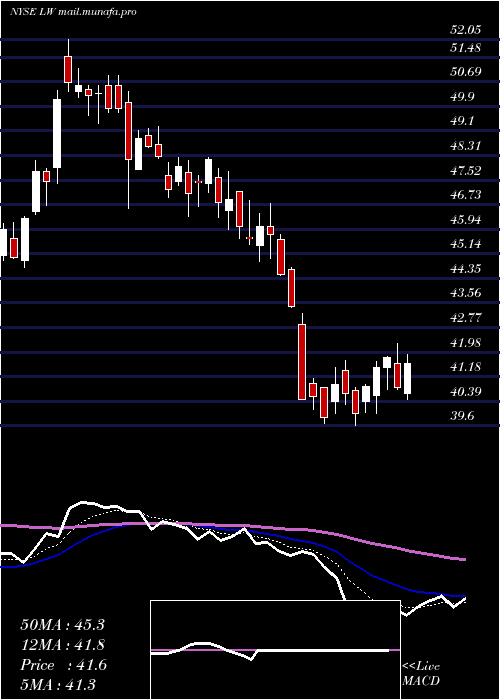The image size is (500, 700).
Task: Click the Price : 41.6 reading
Action: click(x=63, y=665)
